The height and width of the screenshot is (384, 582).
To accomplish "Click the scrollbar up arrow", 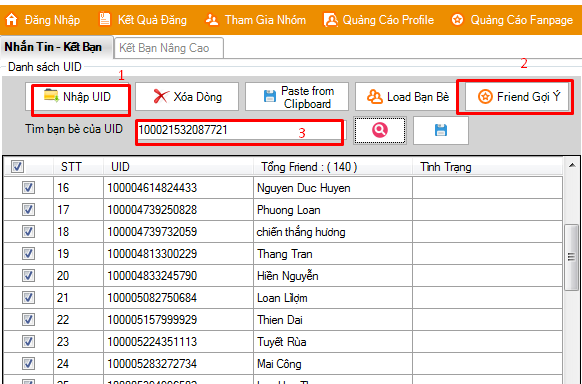I will click(572, 165).
